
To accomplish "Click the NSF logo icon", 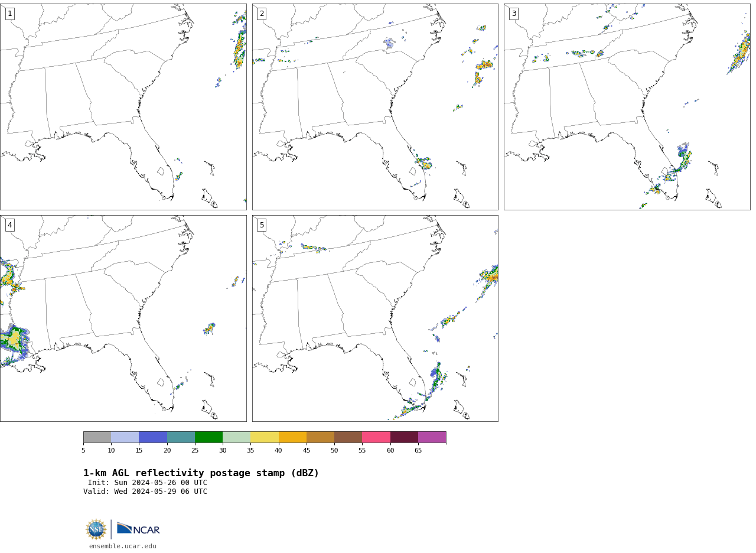I will click(x=96, y=529).
